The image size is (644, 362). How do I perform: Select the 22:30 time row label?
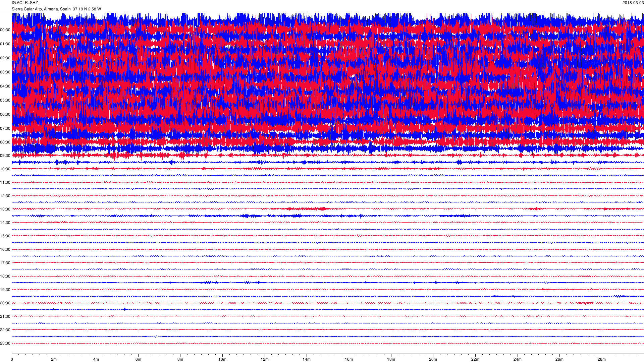click(5, 330)
